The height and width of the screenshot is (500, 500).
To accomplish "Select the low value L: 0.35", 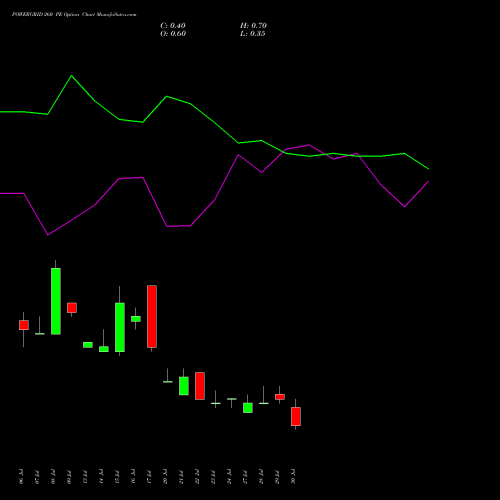I will pos(253,34).
